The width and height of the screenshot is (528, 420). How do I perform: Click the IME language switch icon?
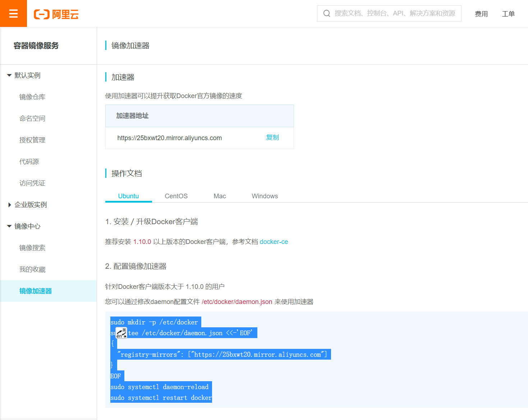point(121,333)
